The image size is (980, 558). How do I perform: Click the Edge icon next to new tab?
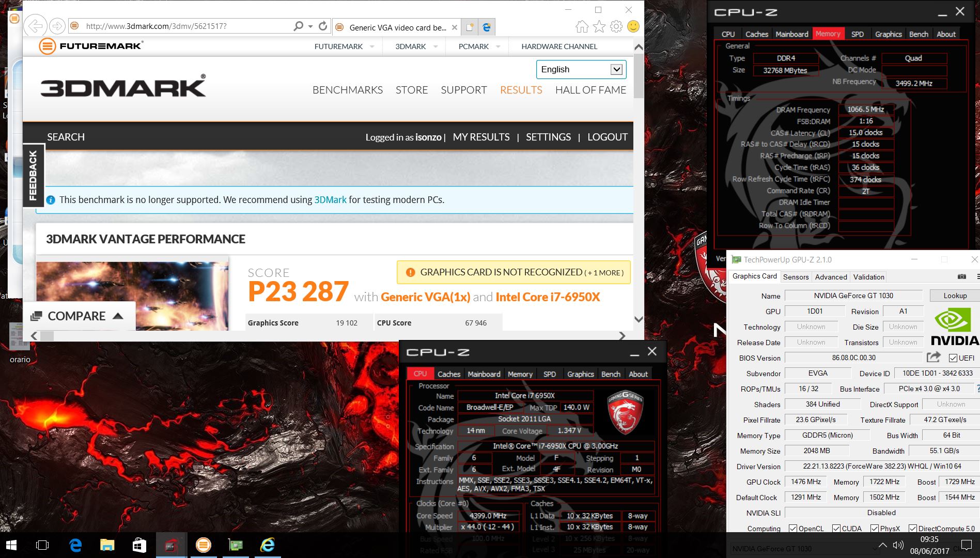(487, 27)
